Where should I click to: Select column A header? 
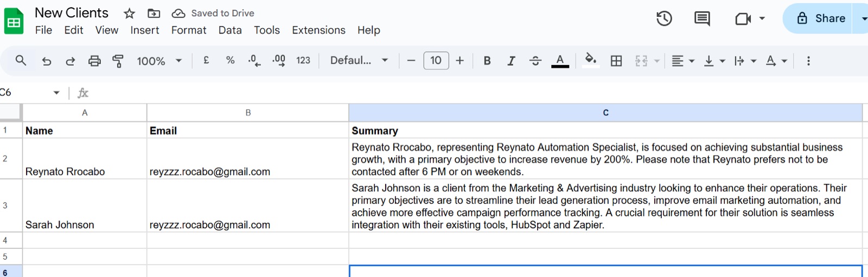pyautogui.click(x=85, y=113)
